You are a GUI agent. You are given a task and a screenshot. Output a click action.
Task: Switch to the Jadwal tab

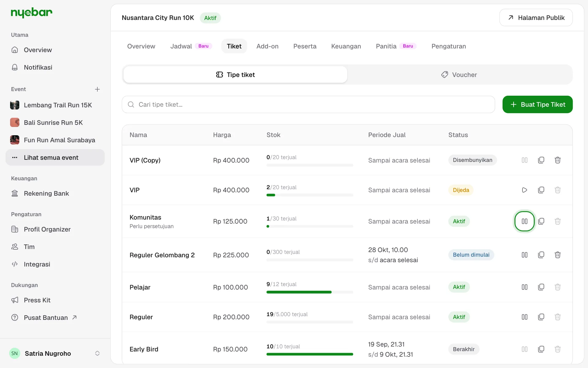[x=191, y=46]
